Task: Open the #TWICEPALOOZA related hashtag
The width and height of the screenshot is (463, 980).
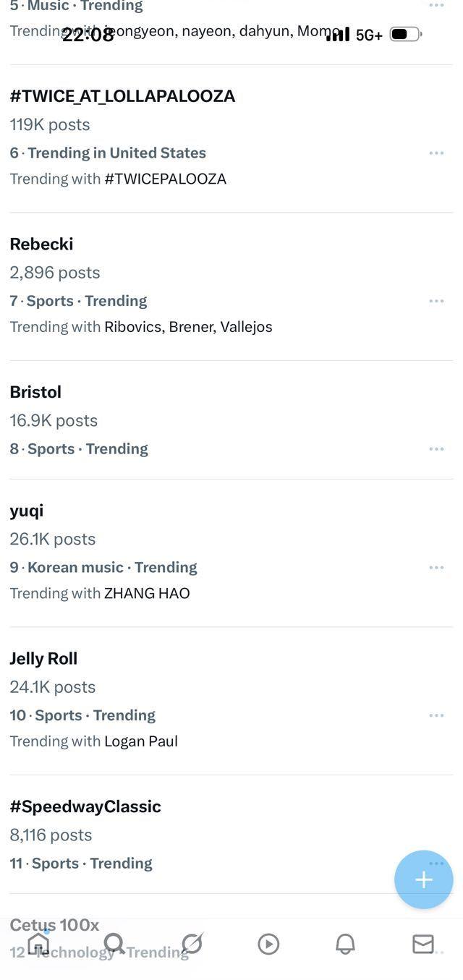Action: click(166, 179)
